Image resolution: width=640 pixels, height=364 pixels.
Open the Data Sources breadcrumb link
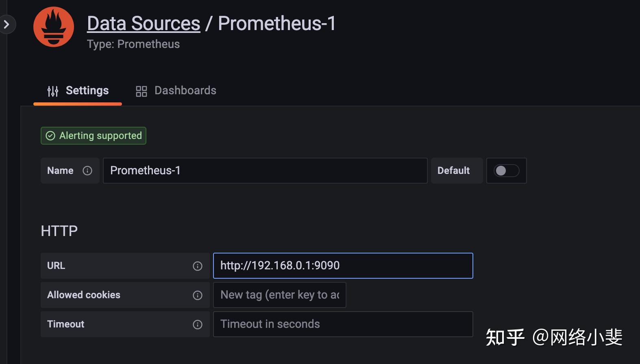pos(144,23)
